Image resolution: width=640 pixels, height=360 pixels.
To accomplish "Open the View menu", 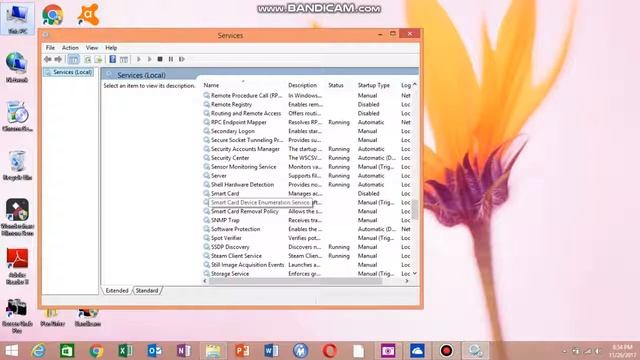I will [92, 48].
